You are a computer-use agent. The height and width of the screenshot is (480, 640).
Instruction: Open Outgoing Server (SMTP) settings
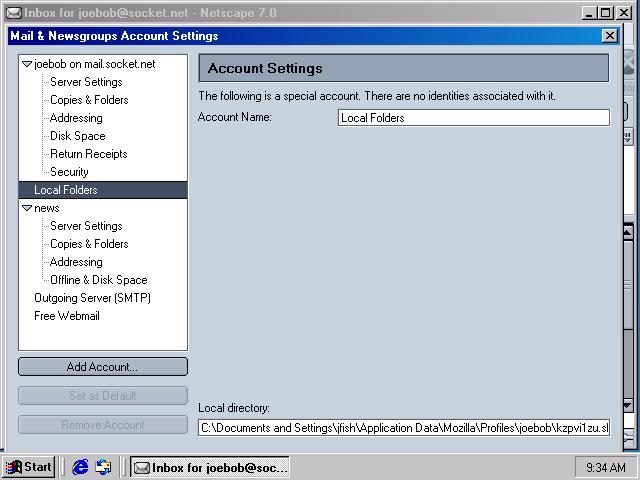tap(92, 298)
